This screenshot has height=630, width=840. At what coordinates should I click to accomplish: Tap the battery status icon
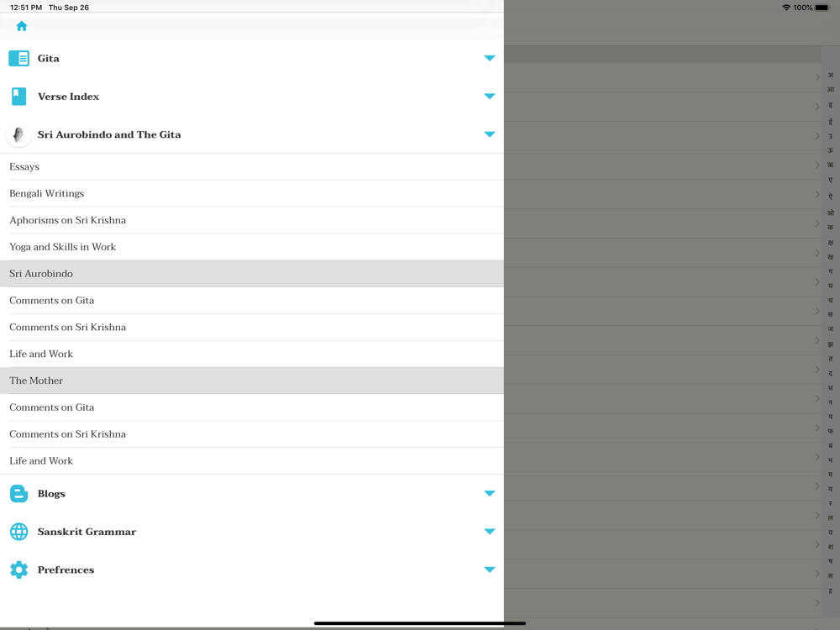(x=822, y=8)
